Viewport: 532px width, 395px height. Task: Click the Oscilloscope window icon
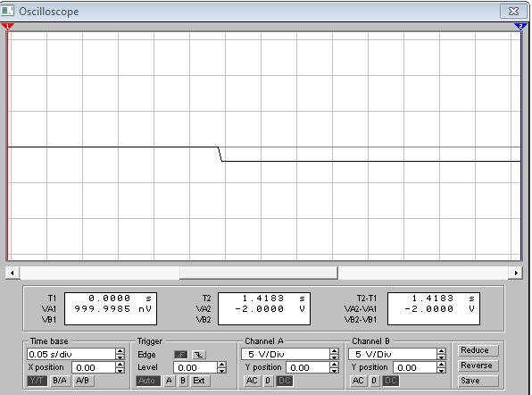[7, 11]
